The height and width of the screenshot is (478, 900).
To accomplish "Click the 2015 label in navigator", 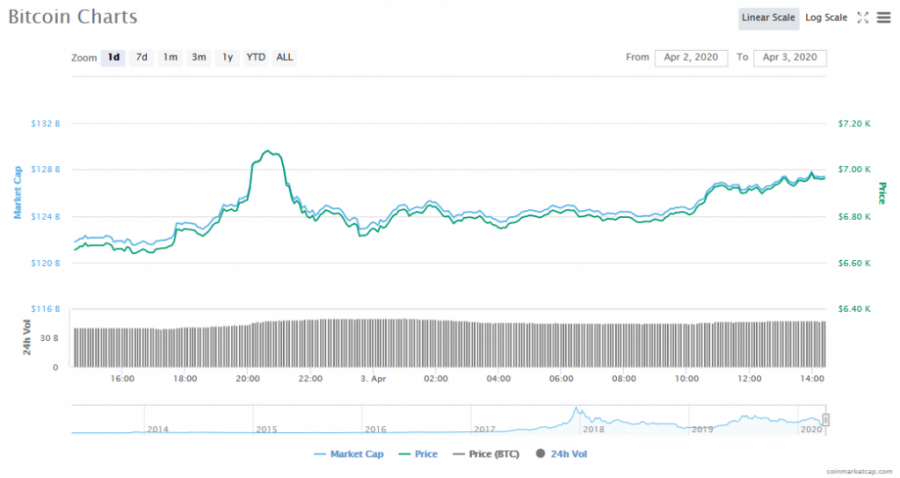I will click(x=266, y=429).
